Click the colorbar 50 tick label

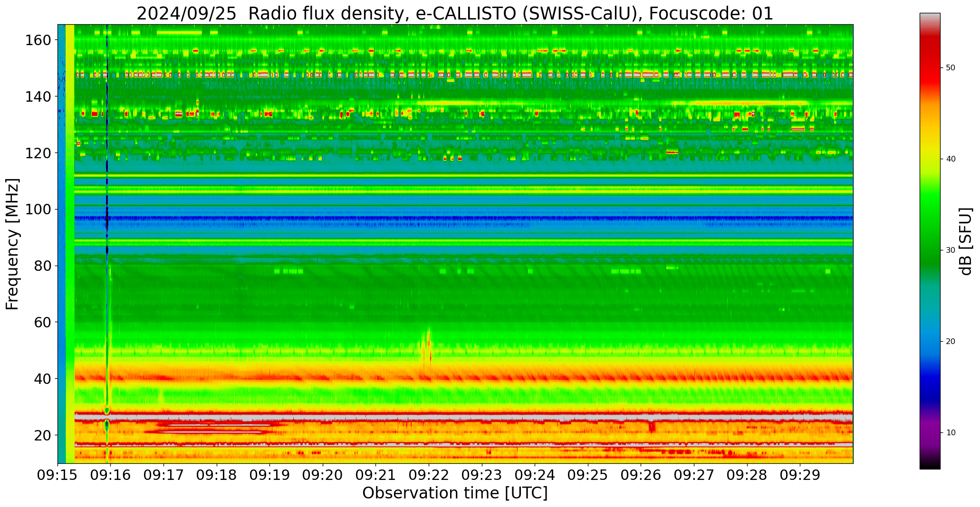point(951,68)
